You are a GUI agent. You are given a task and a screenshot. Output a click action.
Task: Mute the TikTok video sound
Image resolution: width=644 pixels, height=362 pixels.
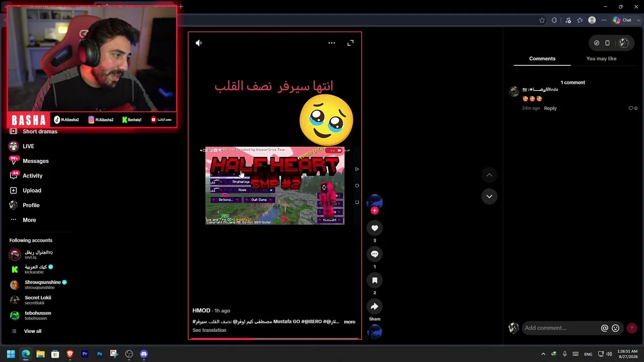tap(199, 43)
